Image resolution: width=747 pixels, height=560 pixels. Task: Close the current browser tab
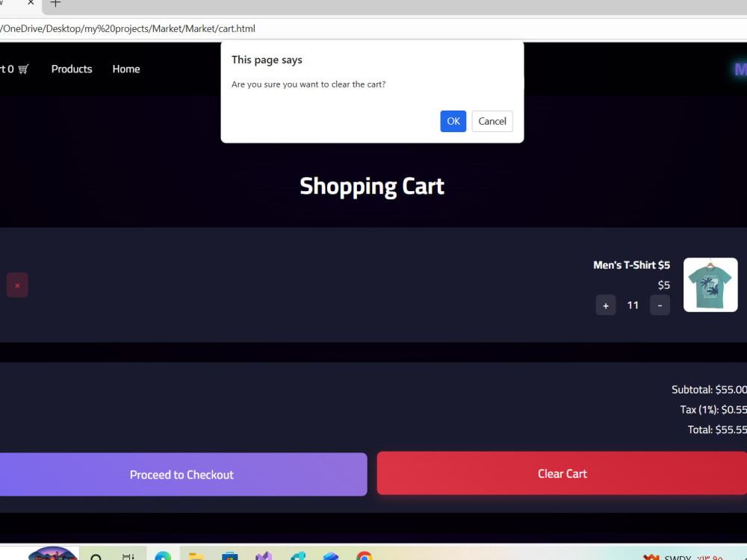pos(31,3)
